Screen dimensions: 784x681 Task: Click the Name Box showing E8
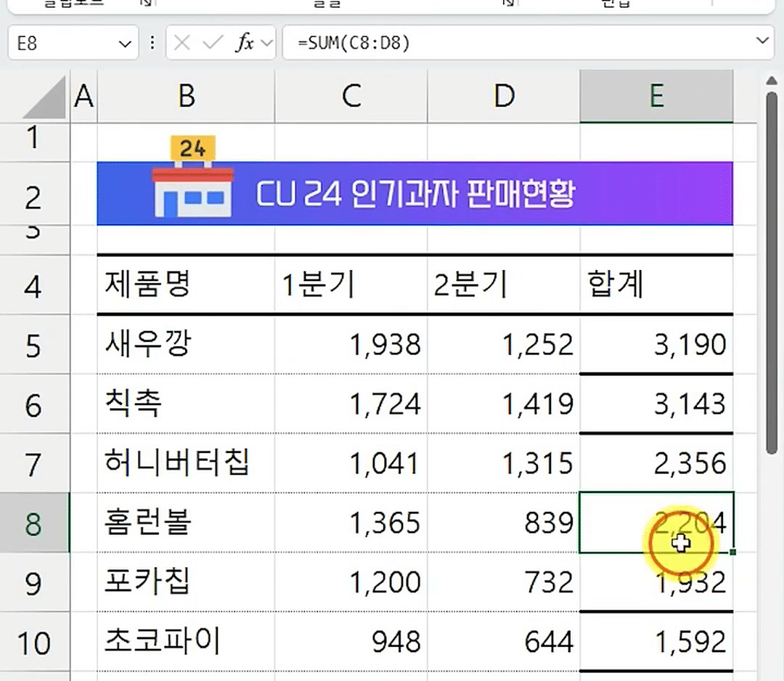(73, 43)
